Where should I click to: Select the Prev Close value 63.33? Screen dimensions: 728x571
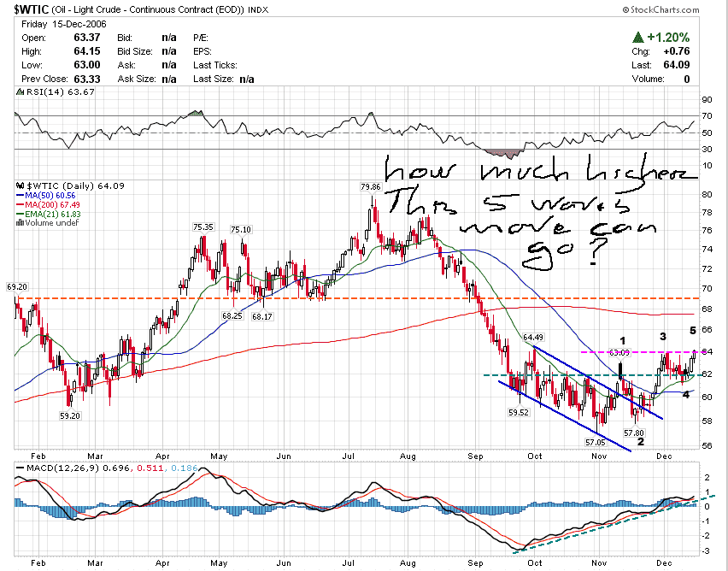coord(87,79)
